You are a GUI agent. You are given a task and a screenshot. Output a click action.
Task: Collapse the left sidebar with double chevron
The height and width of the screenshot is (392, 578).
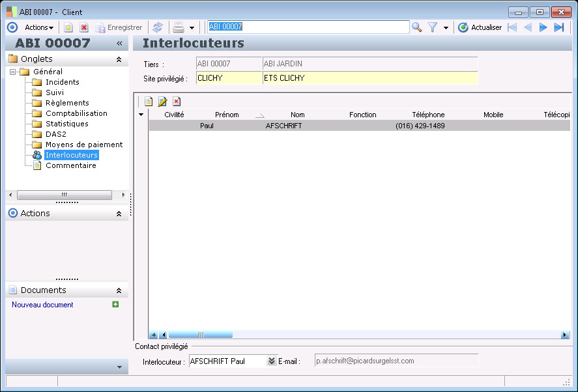119,43
